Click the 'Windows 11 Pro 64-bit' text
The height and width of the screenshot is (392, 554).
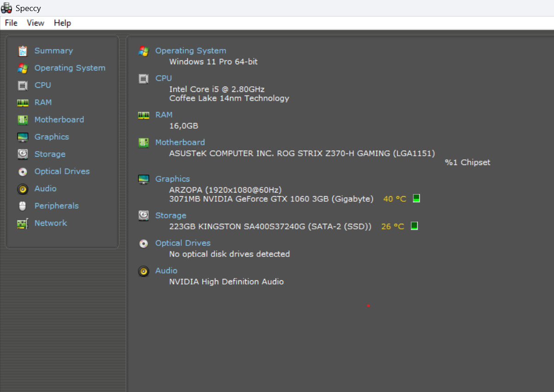point(214,62)
